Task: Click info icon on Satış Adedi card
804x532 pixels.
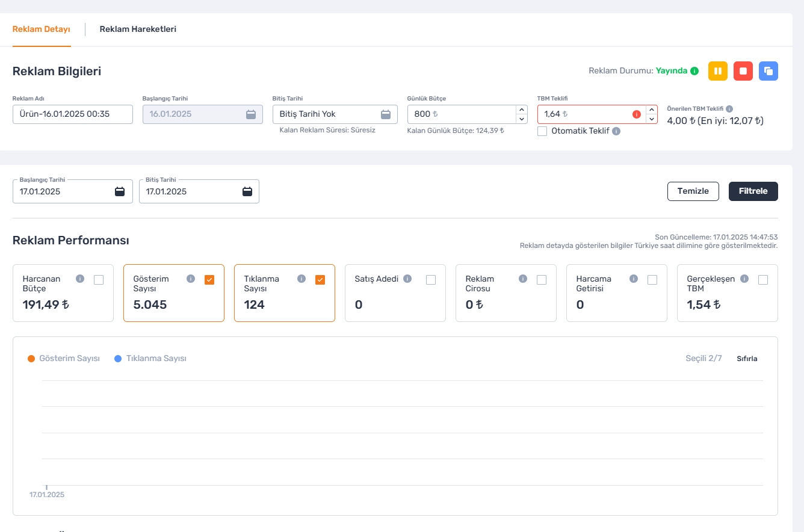Action: coord(407,279)
